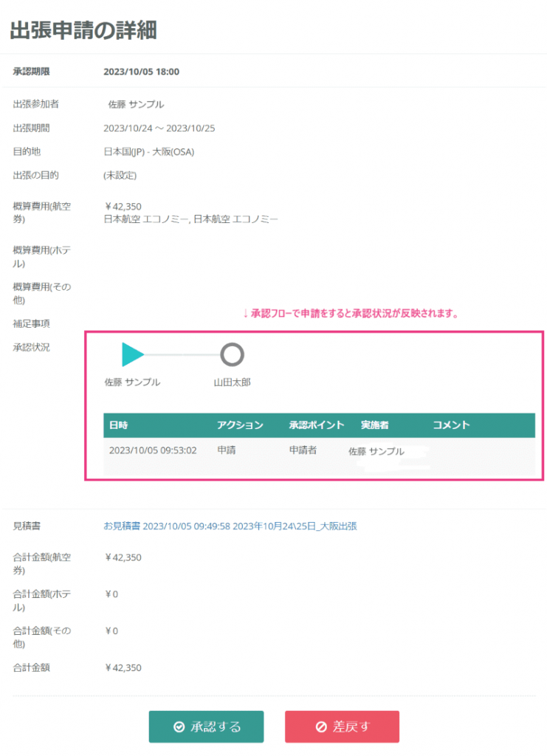Click 佐藤 サンプル name under the triangle
The image size is (547, 756).
point(132,382)
